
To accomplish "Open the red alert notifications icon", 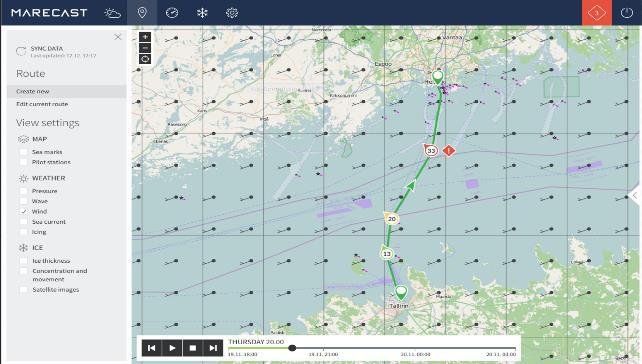I will [597, 13].
